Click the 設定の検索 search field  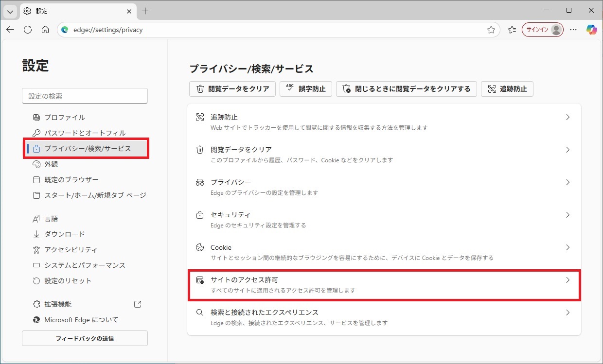pos(85,96)
